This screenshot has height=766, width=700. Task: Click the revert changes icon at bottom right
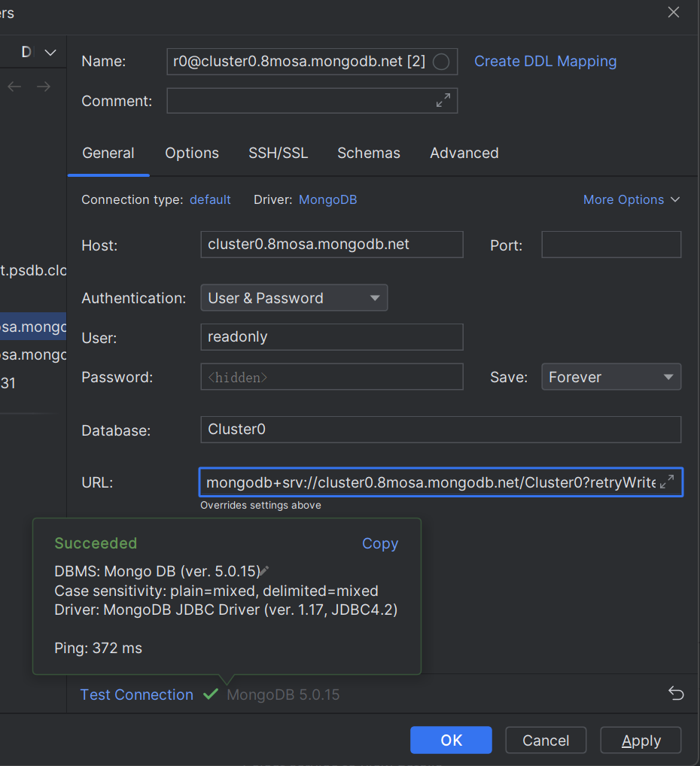675,694
